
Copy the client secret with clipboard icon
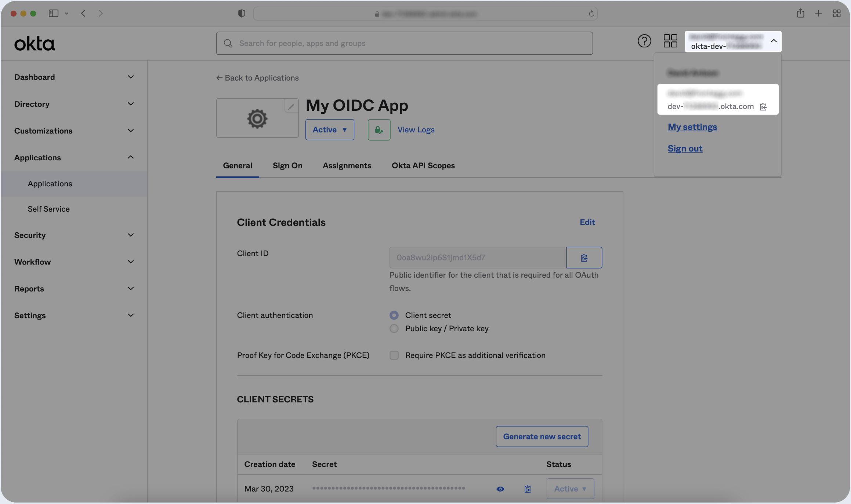pyautogui.click(x=528, y=489)
